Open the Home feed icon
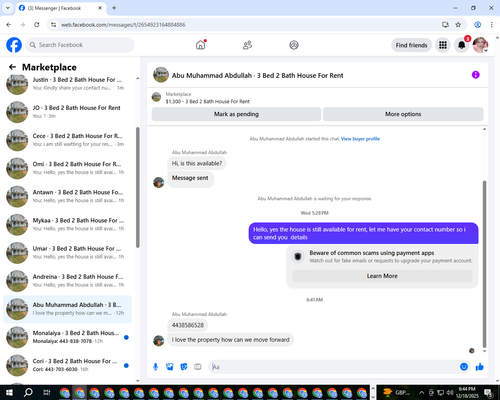The width and height of the screenshot is (500, 400). [x=201, y=45]
